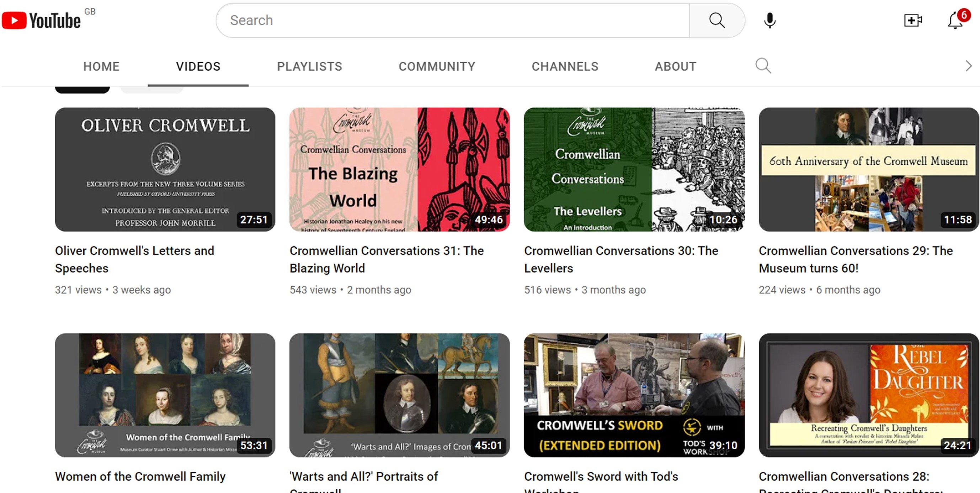The image size is (980, 493).
Task: Open The Levellers video thumbnail
Action: 634,169
